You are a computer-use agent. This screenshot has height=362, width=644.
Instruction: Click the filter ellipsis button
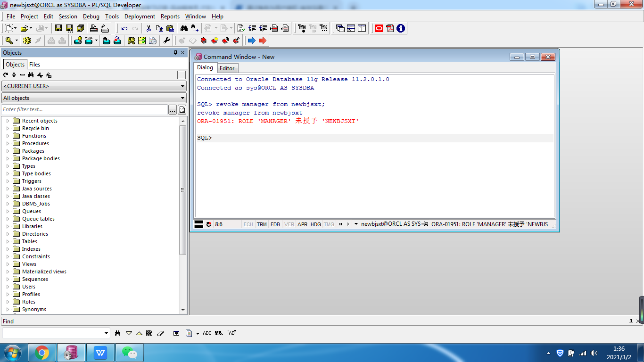(x=173, y=110)
